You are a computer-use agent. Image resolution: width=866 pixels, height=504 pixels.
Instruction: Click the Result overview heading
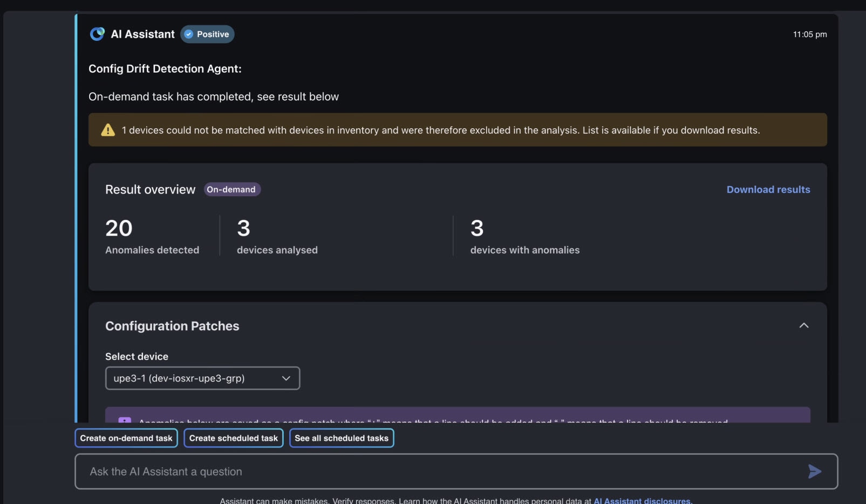(x=150, y=190)
